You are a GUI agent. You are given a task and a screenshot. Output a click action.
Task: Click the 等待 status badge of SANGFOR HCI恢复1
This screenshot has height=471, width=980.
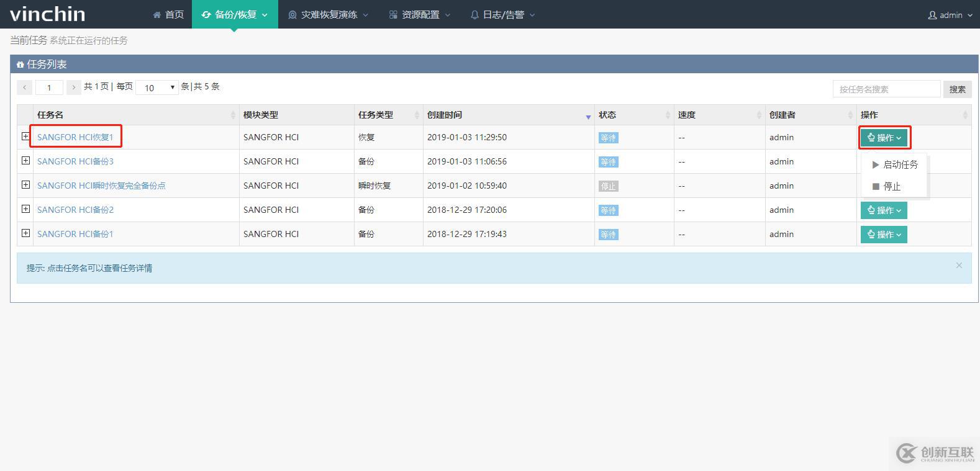(x=608, y=138)
